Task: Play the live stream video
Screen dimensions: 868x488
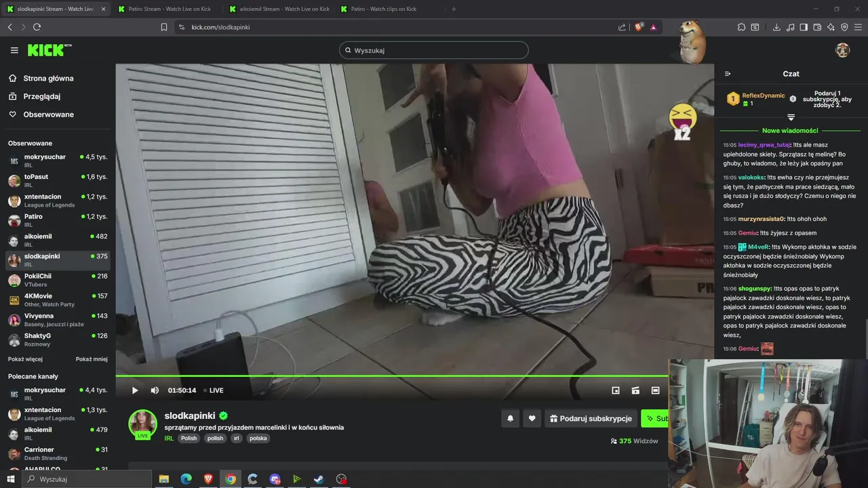Action: [135, 390]
